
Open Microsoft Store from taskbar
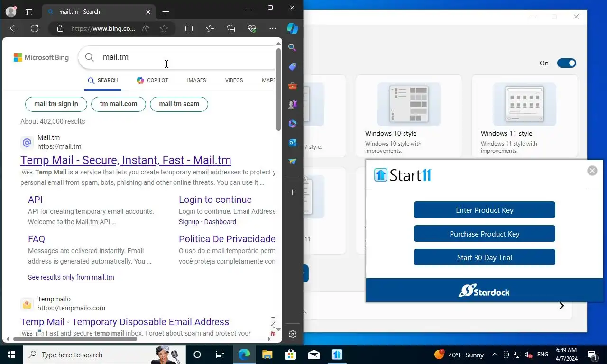(x=290, y=355)
